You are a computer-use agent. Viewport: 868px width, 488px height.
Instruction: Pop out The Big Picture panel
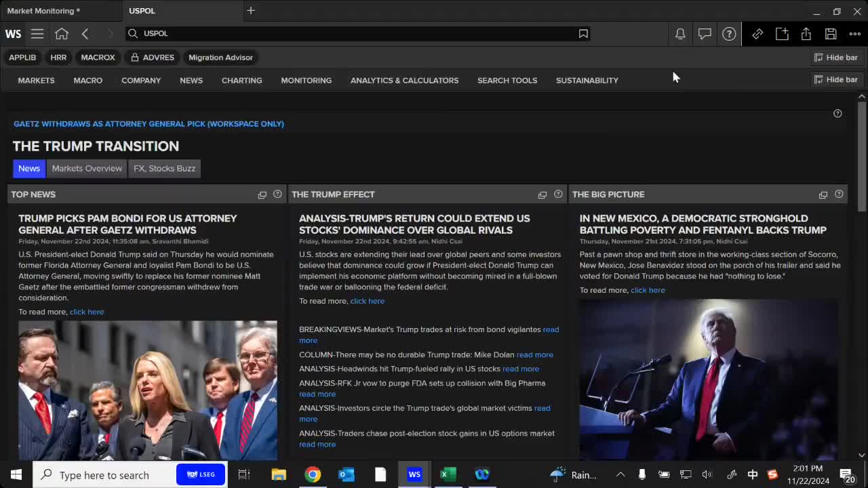823,195
